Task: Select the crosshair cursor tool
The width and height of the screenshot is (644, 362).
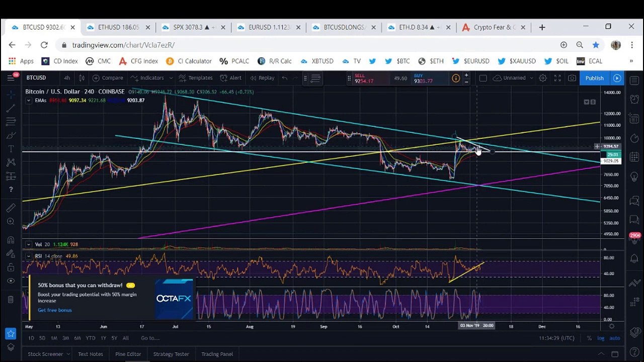Action: [x=11, y=94]
